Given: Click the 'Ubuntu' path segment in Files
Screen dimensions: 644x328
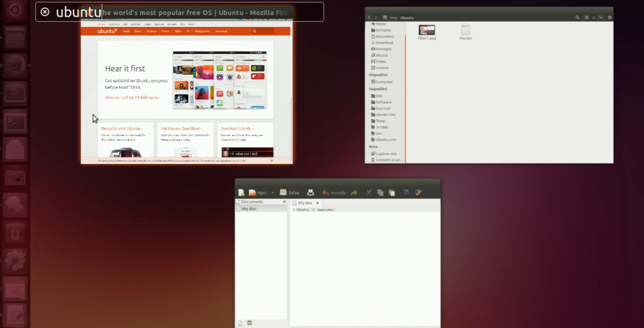Looking at the screenshot, I should 407,18.
